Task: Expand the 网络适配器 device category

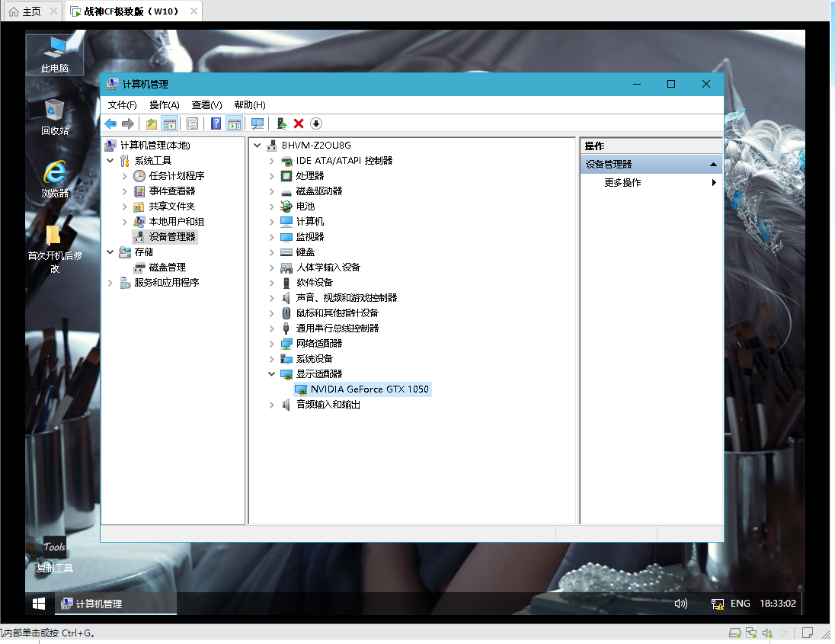Action: pos(271,344)
